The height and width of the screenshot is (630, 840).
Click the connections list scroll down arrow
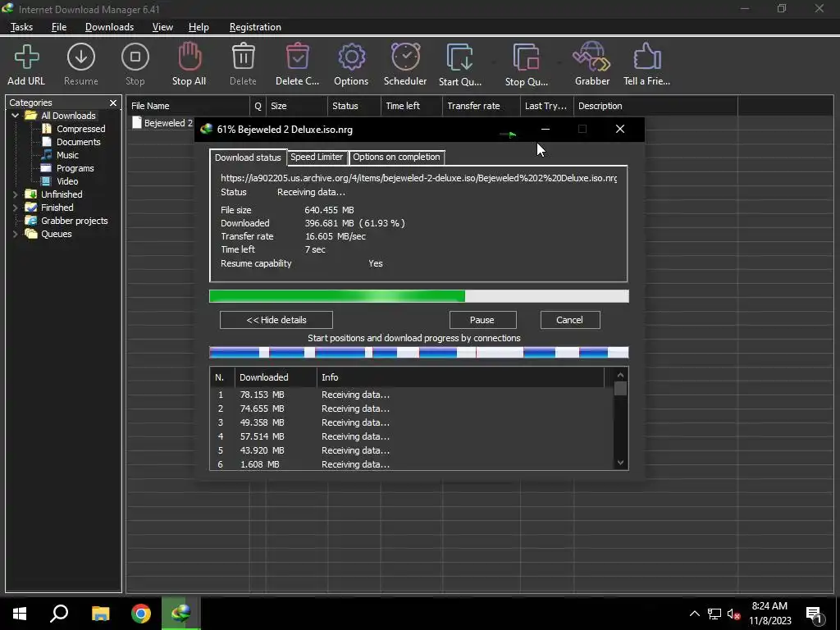[620, 463]
